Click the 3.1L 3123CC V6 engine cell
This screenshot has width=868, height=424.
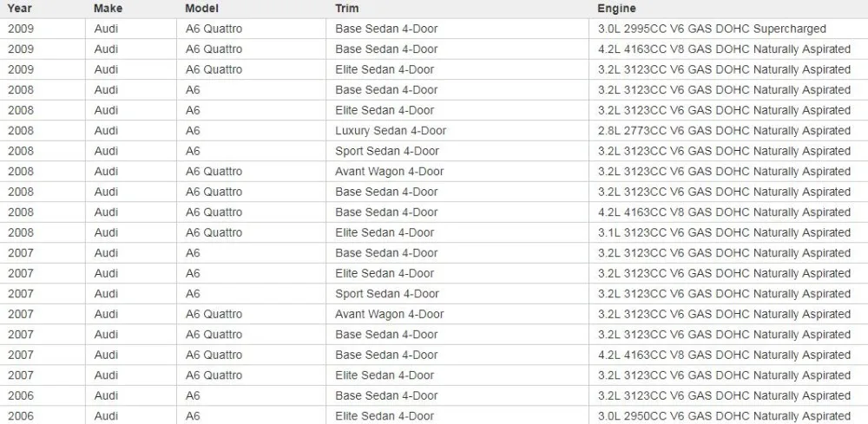click(728, 232)
